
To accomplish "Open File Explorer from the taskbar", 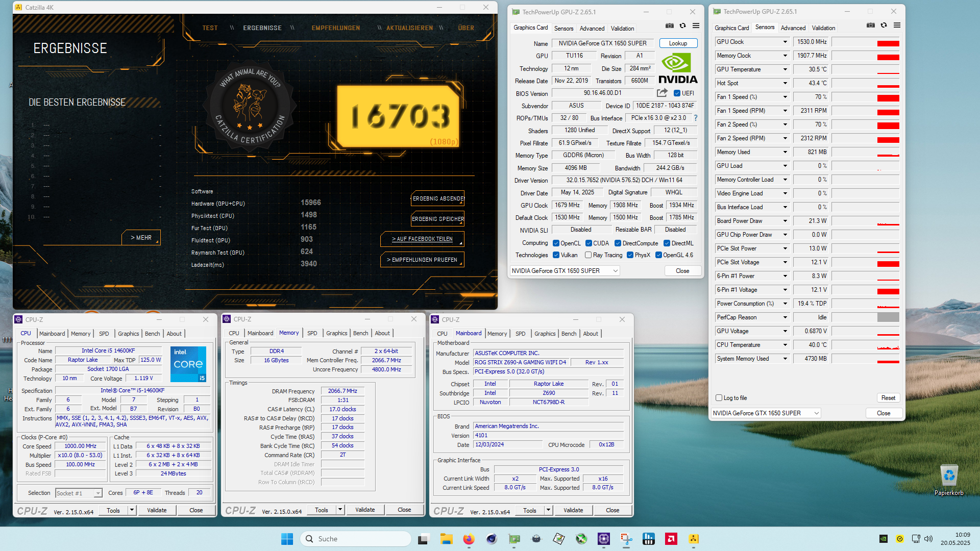I will click(447, 539).
